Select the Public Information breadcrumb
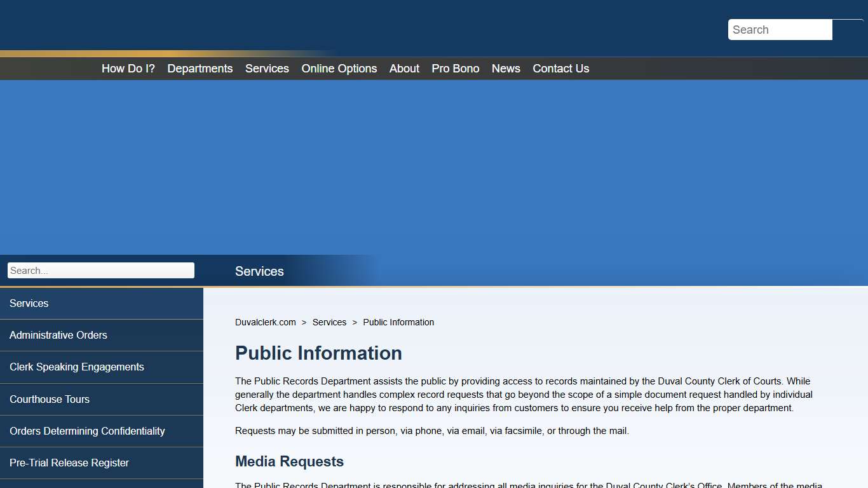 [398, 322]
